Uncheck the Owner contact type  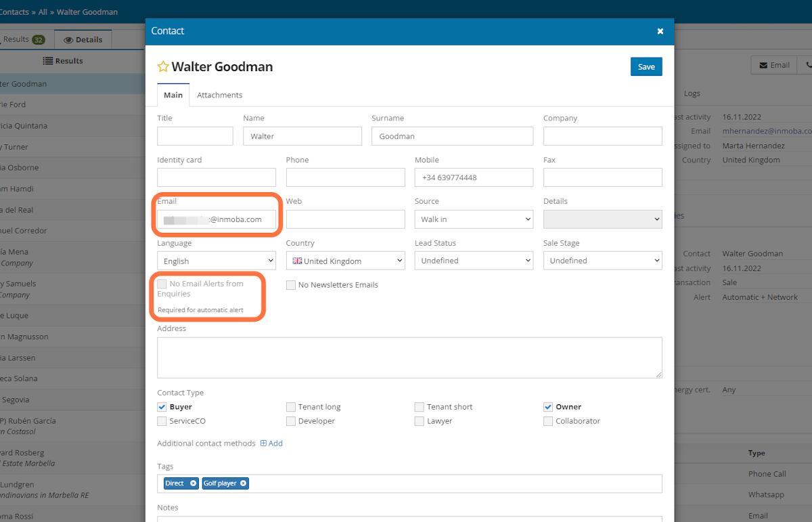click(x=548, y=406)
